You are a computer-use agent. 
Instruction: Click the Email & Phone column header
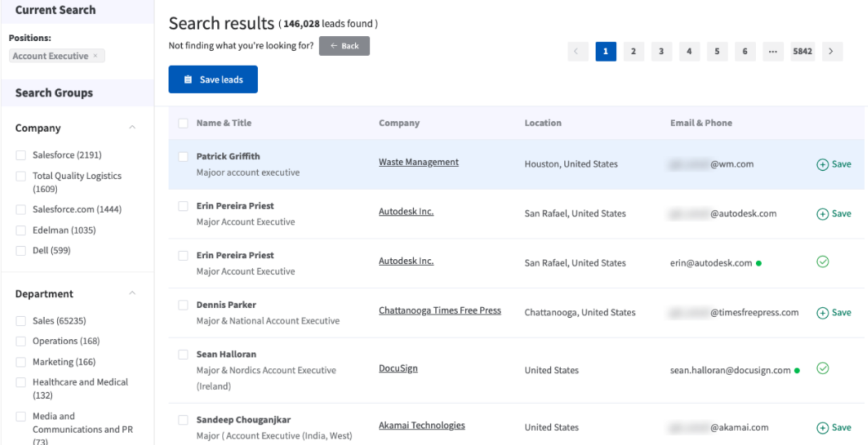(701, 123)
